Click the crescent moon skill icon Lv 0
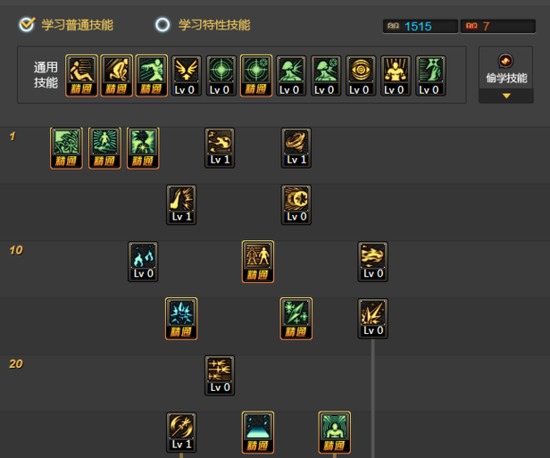Image resolution: width=550 pixels, height=458 pixels. tap(296, 205)
